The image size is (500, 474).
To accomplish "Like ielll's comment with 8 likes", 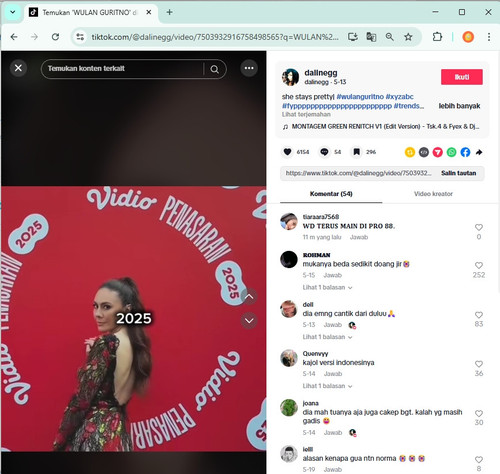I will click(479, 460).
